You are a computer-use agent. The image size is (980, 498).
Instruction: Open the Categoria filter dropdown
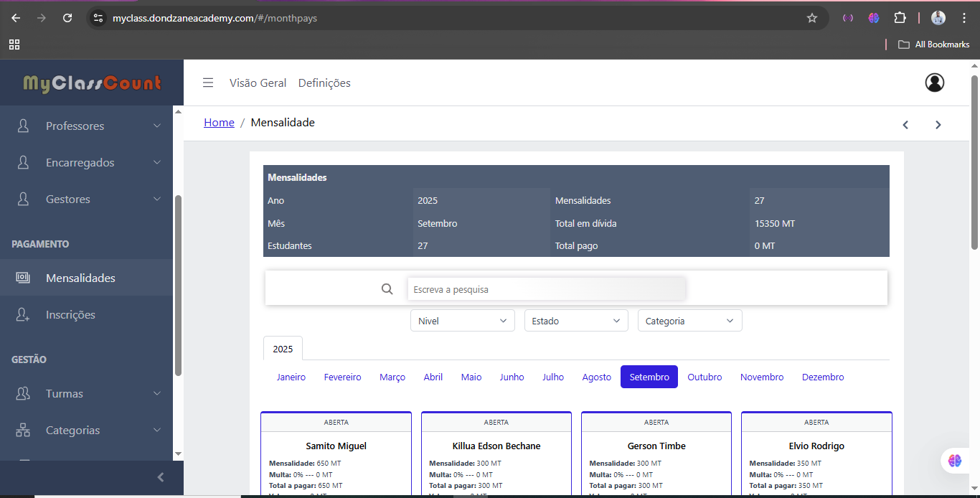[x=689, y=321]
